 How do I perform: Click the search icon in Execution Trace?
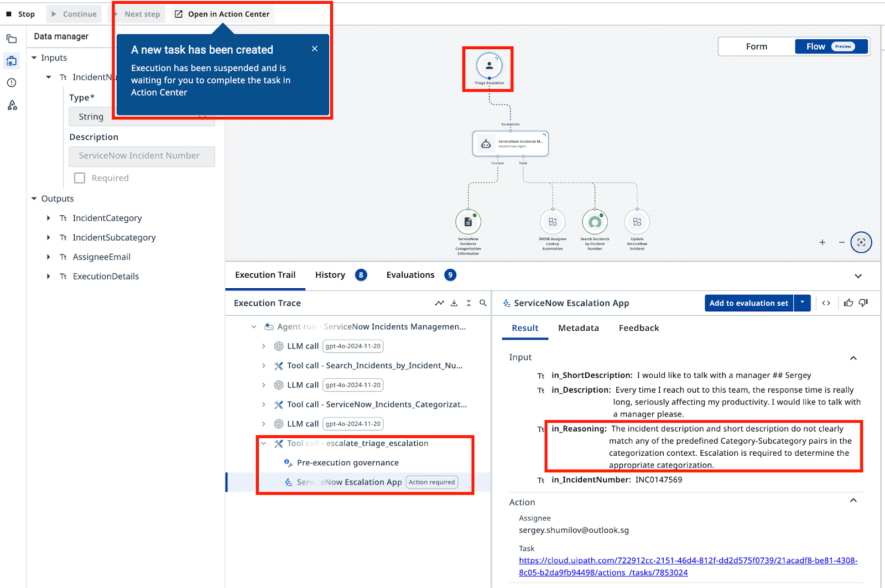point(483,303)
